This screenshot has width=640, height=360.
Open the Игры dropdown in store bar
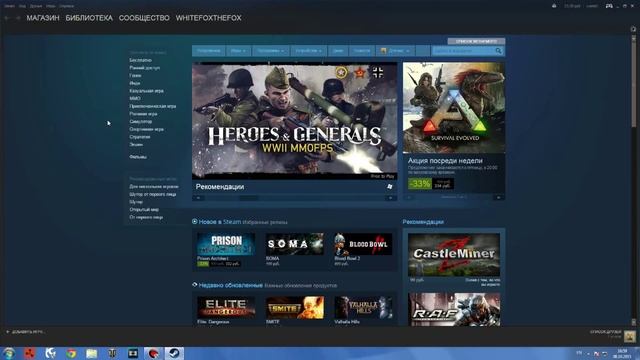(238, 51)
